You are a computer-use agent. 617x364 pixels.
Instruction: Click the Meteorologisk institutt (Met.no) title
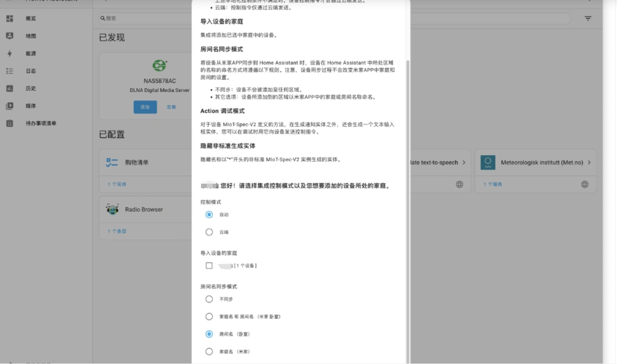pyautogui.click(x=542, y=163)
